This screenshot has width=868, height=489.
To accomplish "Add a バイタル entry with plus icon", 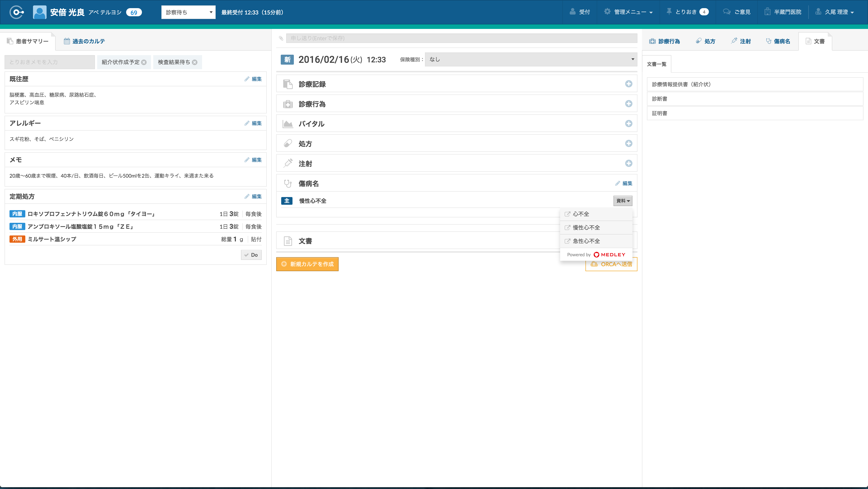I will (x=628, y=124).
